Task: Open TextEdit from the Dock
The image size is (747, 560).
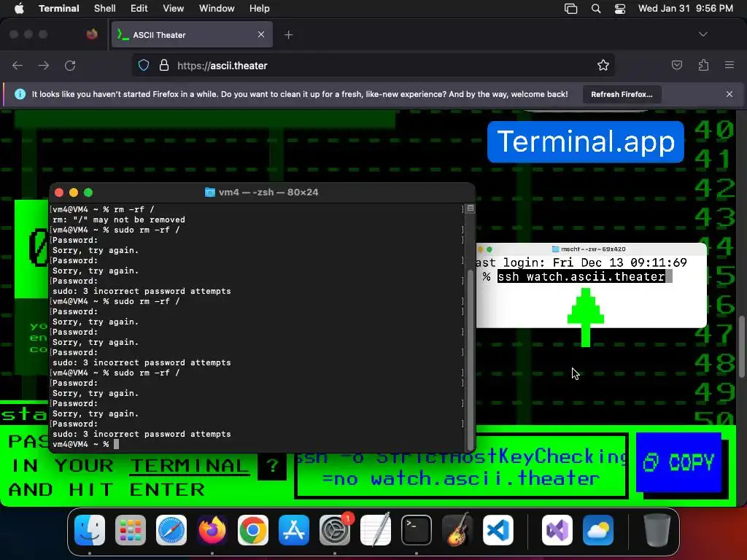Action: coord(376,530)
